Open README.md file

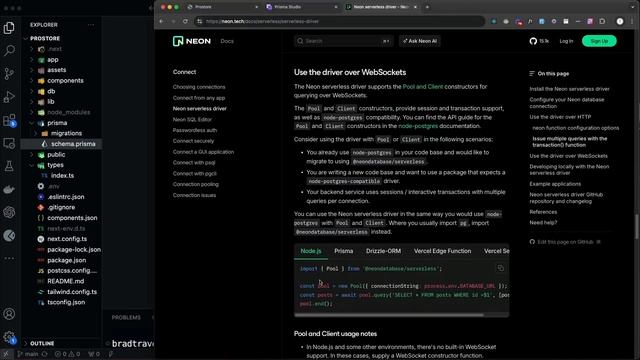(65, 282)
